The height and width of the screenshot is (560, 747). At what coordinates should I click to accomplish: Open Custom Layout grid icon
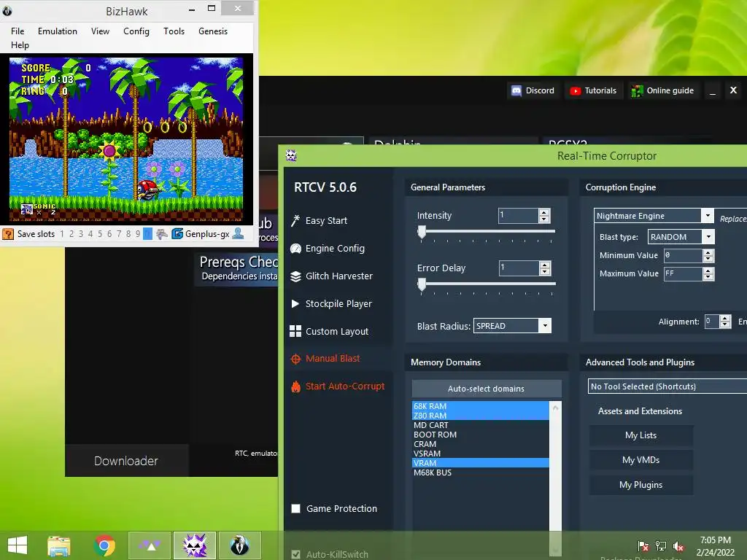click(x=295, y=331)
